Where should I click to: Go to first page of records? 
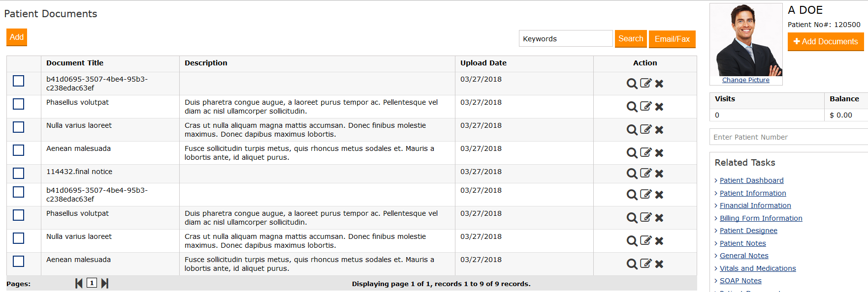(79, 283)
